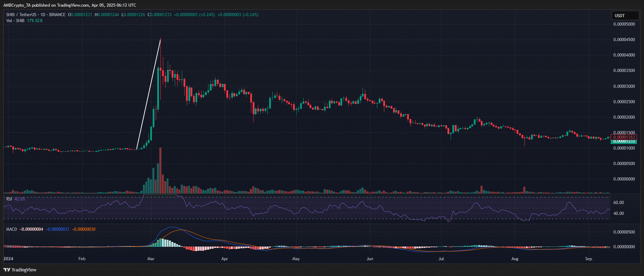644x276 pixels.
Task: Click the SHIB / TetherUS symbol title
Action: pyautogui.click(x=21, y=15)
